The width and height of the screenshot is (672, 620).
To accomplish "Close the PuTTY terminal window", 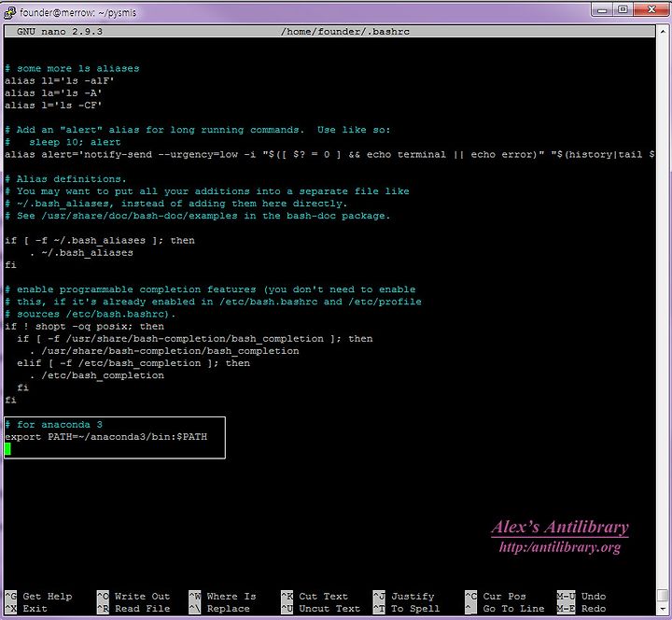I will (651, 9).
